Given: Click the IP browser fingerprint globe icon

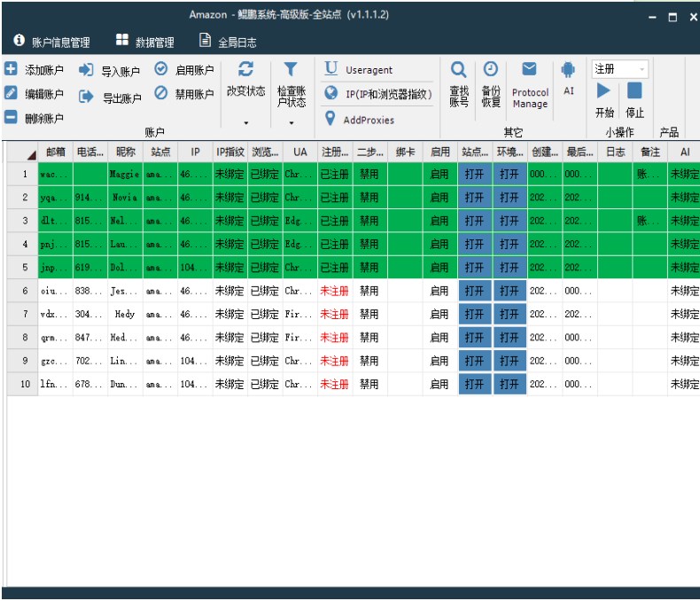Looking at the screenshot, I should (331, 93).
